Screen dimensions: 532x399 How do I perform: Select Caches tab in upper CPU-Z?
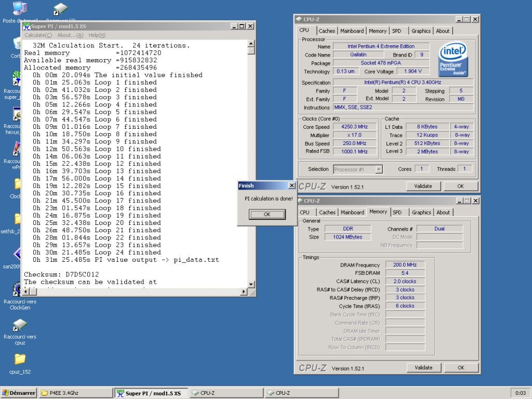[327, 31]
